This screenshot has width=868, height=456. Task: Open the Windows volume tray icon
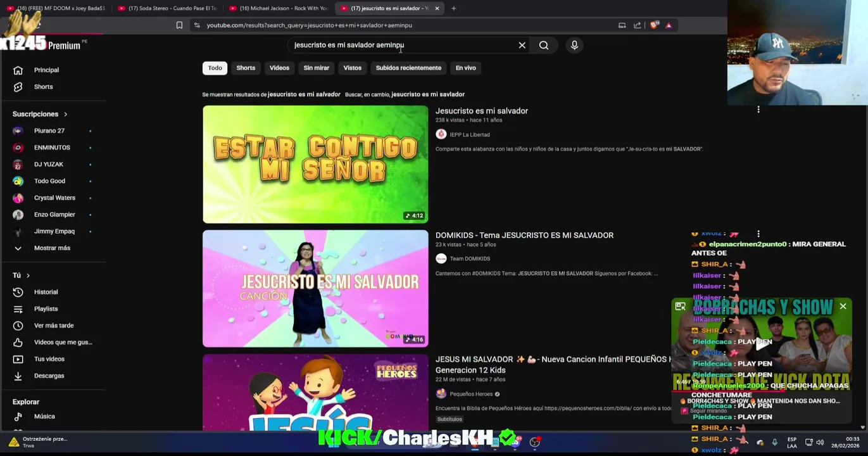point(820,442)
